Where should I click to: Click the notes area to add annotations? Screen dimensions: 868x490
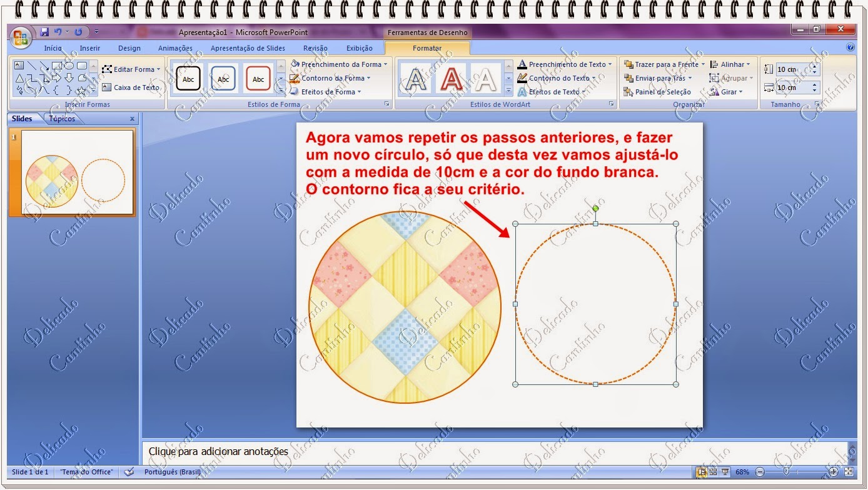[x=494, y=451]
